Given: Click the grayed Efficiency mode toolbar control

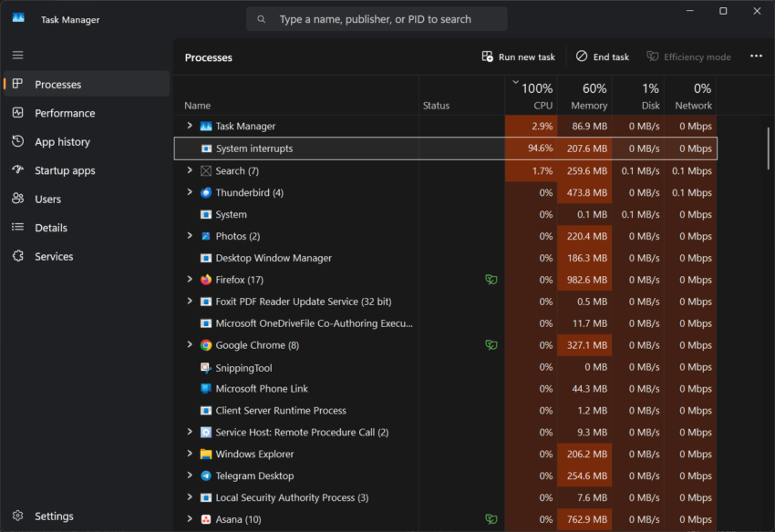Looking at the screenshot, I should click(688, 56).
